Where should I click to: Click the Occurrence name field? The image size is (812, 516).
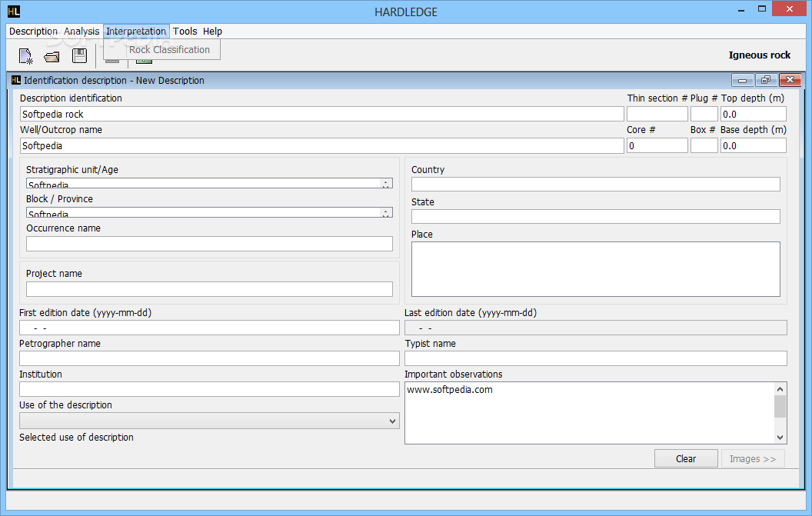point(209,244)
